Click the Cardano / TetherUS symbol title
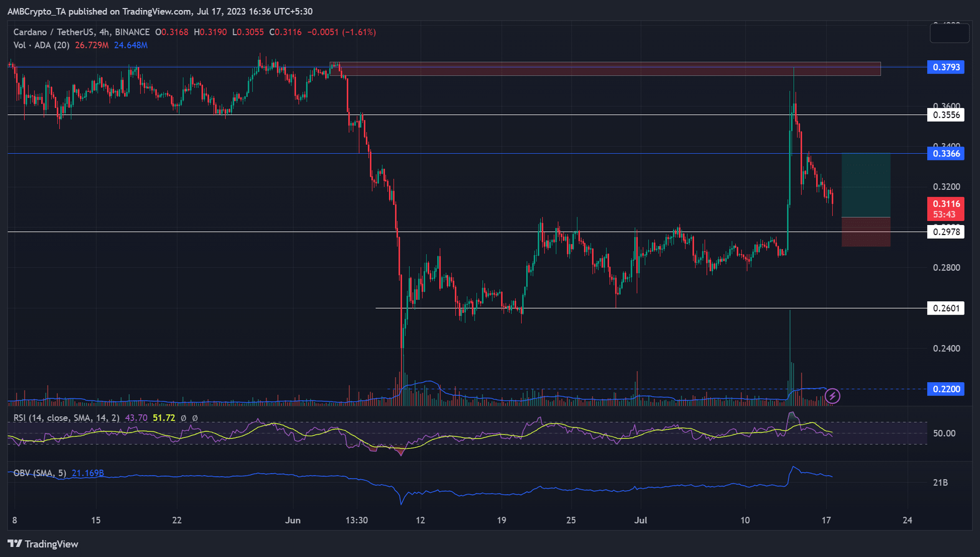This screenshot has height=557, width=980. coord(81,32)
